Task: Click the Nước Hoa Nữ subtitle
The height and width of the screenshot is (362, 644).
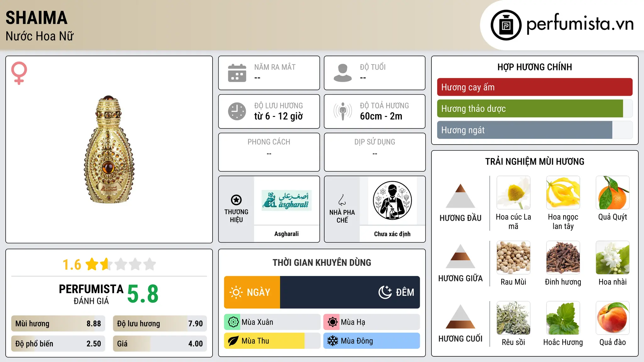Action: [40, 36]
